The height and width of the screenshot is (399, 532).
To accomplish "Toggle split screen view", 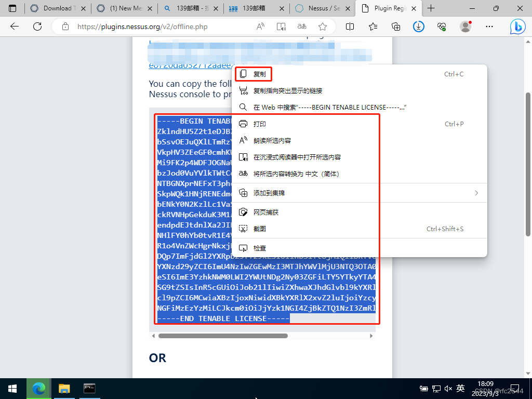I will click(x=350, y=26).
